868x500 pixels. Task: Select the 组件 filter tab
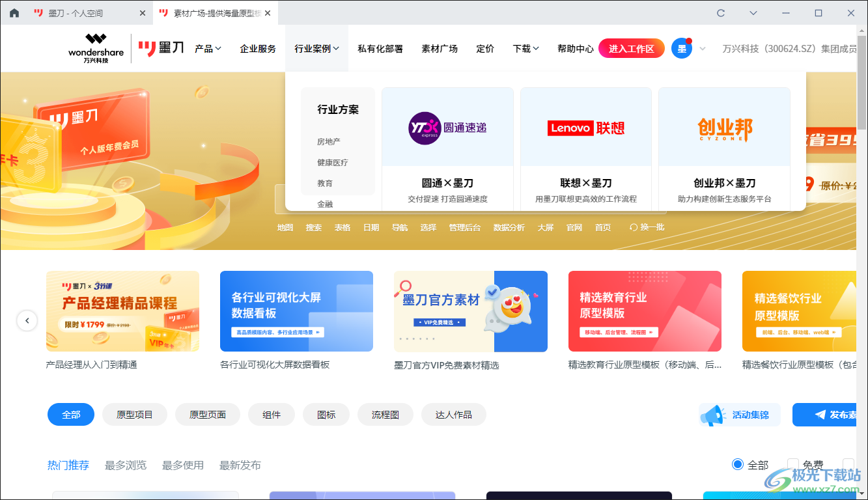(271, 414)
